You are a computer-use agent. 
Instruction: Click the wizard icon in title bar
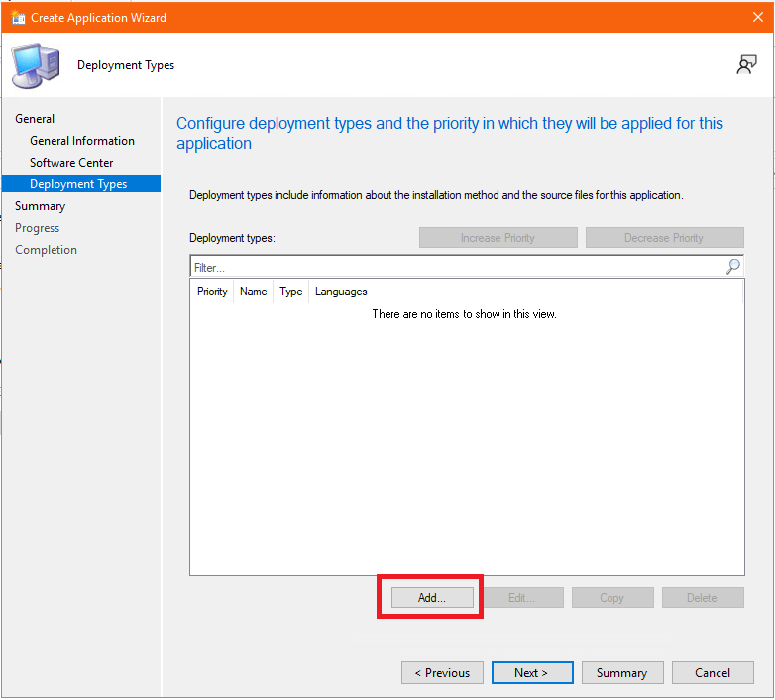tap(17, 17)
